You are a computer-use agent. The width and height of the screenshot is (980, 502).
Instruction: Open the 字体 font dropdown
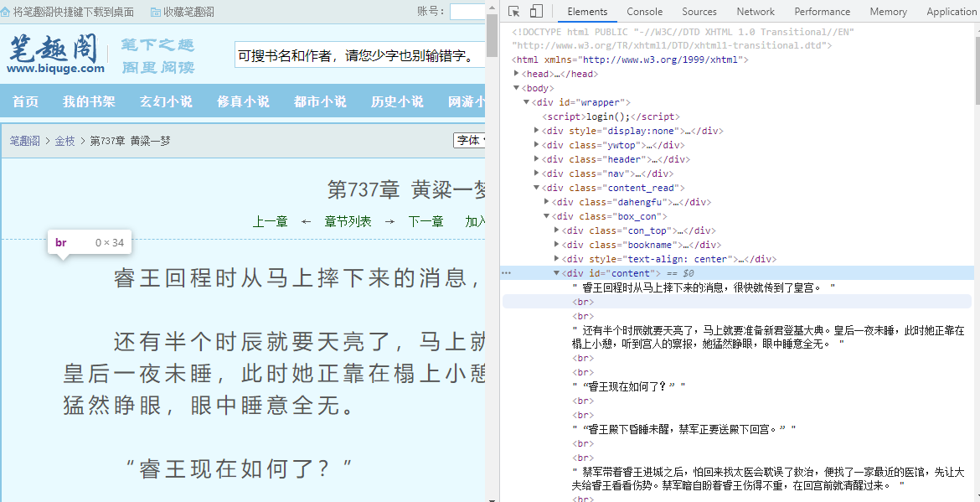[469, 140]
